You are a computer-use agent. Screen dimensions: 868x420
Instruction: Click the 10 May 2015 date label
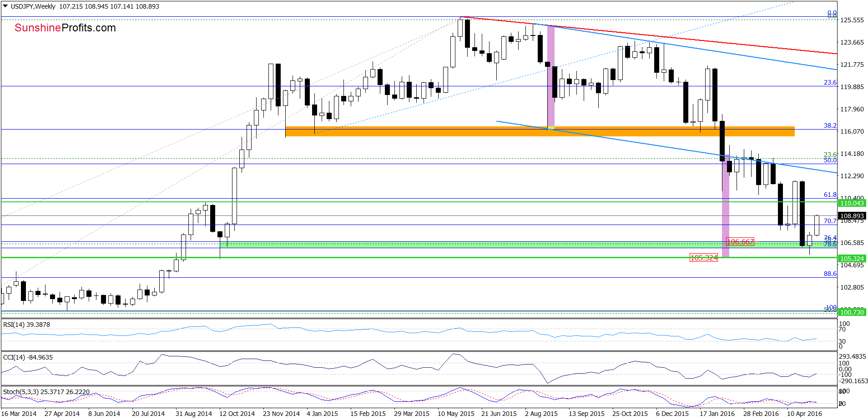tap(456, 414)
